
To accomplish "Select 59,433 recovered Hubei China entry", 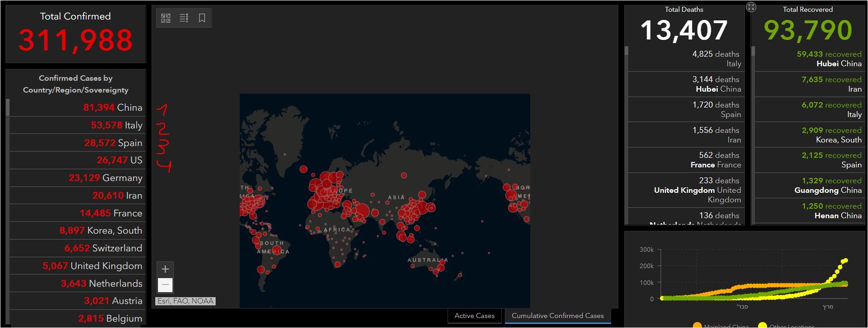I will (809, 59).
